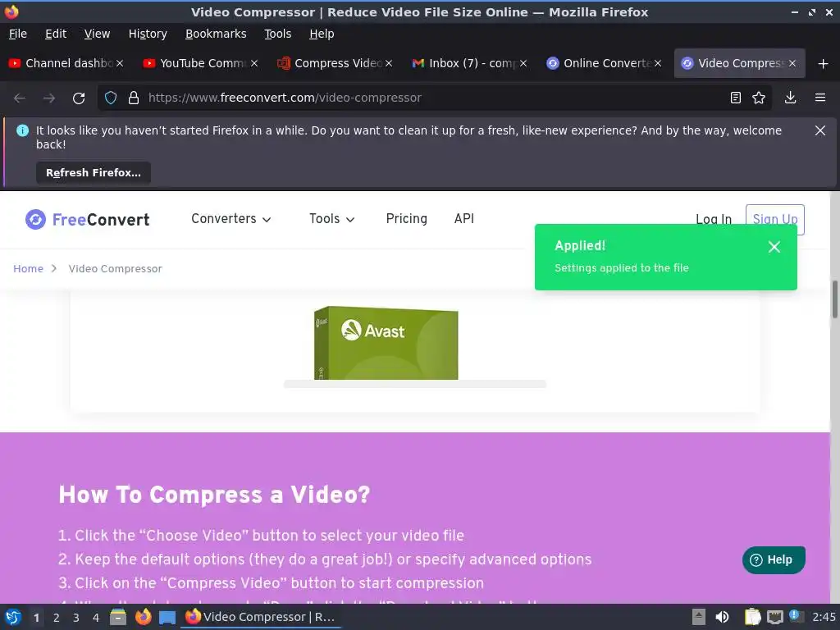Expand the Converters dropdown menu

231,219
